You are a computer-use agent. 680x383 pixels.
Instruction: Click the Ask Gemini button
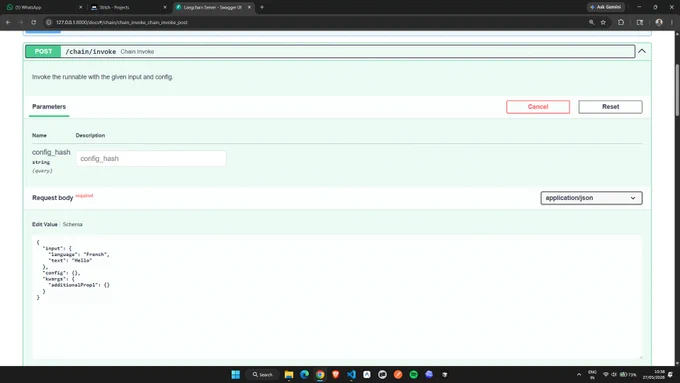pyautogui.click(x=606, y=7)
